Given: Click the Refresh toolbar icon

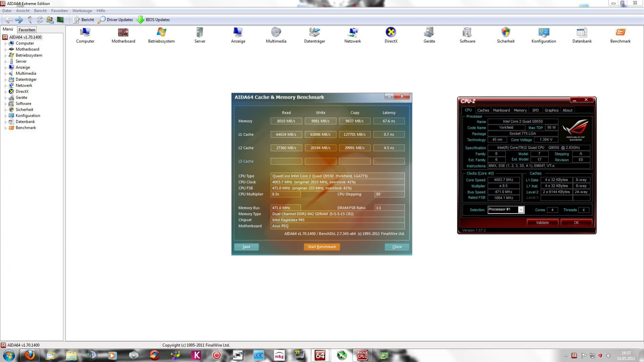Looking at the screenshot, I should pyautogui.click(x=40, y=20).
